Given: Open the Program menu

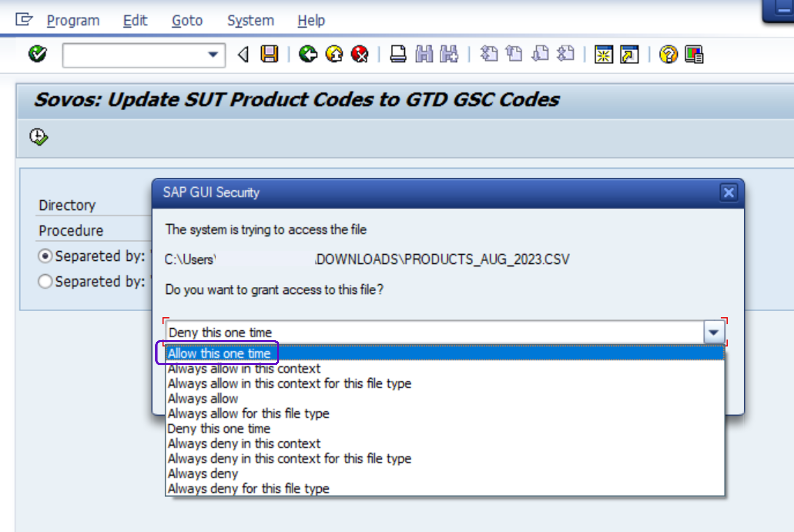Looking at the screenshot, I should click(x=73, y=21).
